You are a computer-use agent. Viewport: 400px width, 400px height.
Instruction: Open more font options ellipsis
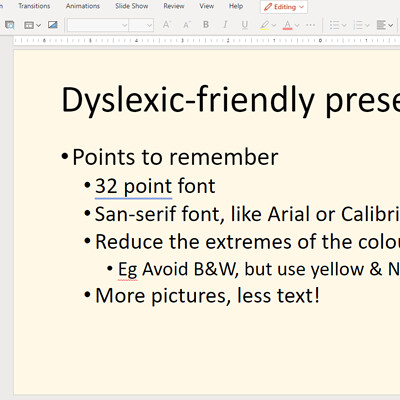tap(310, 25)
